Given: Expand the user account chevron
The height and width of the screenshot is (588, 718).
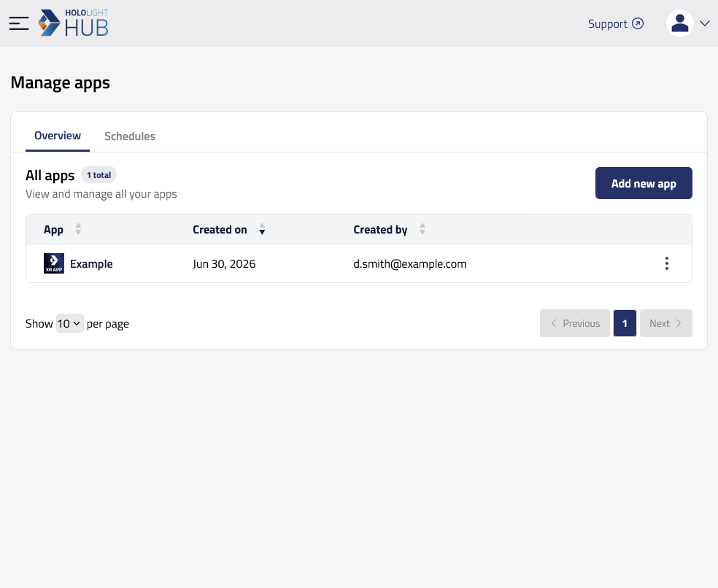Looking at the screenshot, I should (x=705, y=23).
